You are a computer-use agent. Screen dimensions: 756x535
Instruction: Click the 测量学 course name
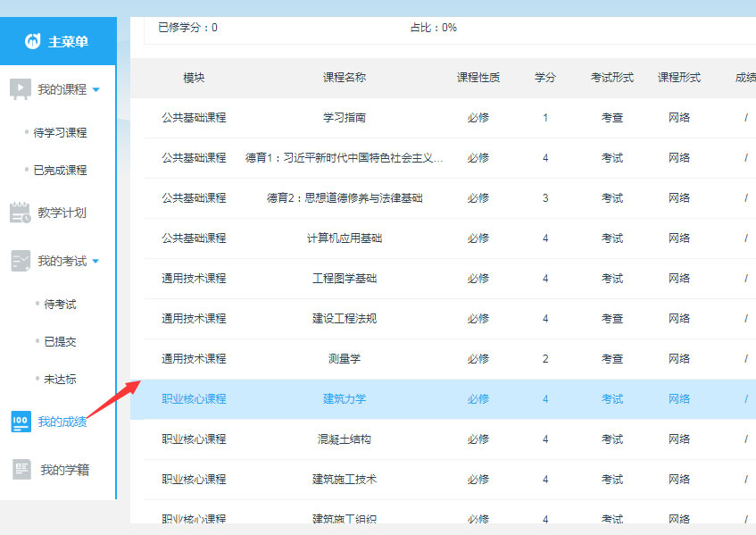[x=345, y=358]
